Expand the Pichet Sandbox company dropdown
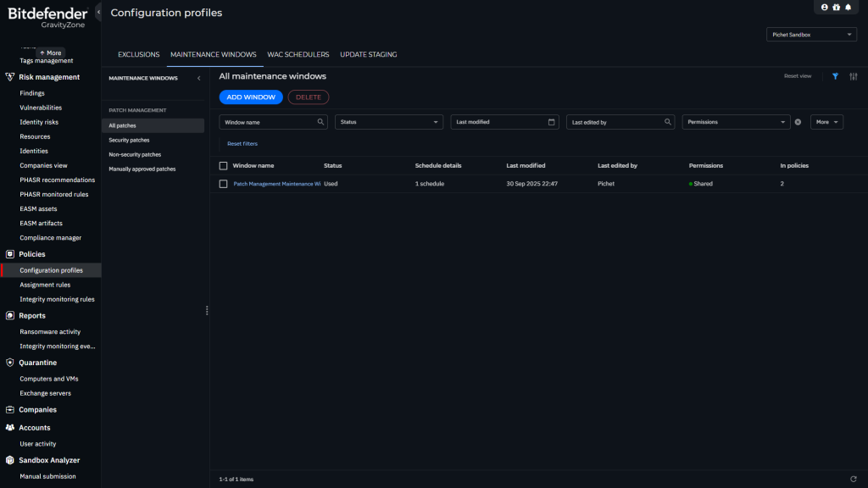Screen dimensions: 868x488 click(811, 35)
